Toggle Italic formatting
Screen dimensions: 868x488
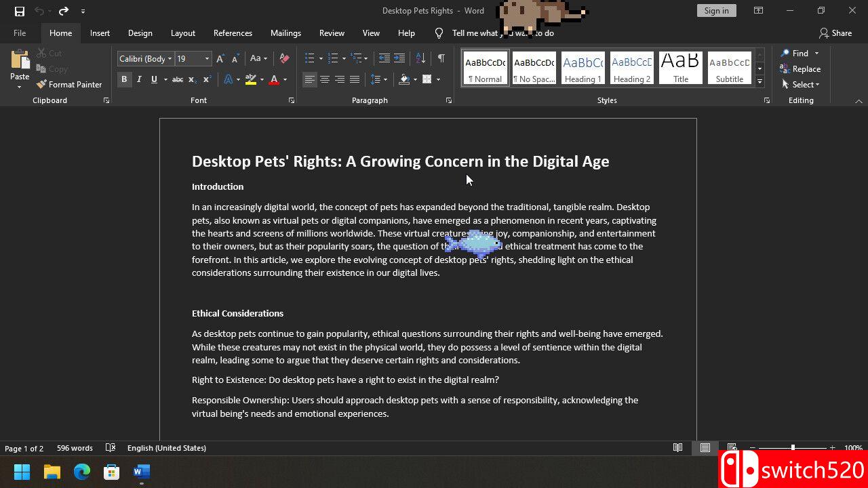coord(139,80)
